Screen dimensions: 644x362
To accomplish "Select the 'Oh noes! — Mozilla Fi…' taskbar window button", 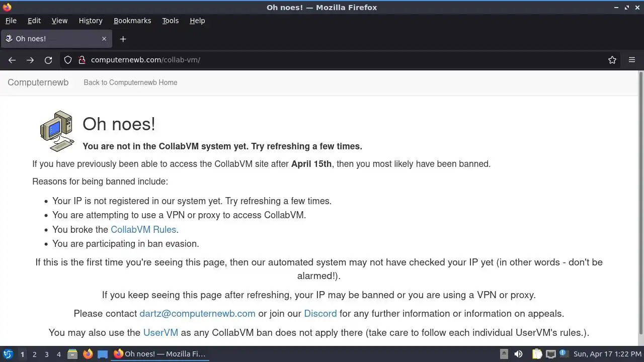I will 159,354.
